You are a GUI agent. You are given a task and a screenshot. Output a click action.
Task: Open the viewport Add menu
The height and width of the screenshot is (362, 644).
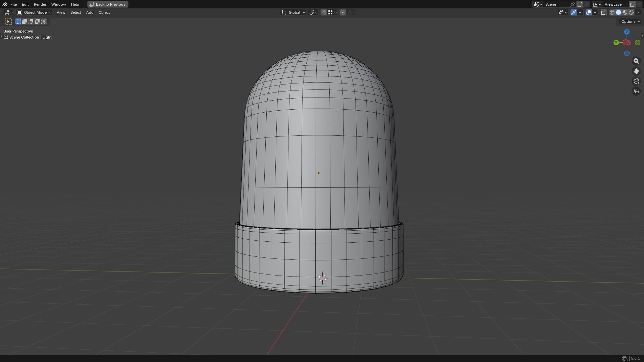coord(90,12)
